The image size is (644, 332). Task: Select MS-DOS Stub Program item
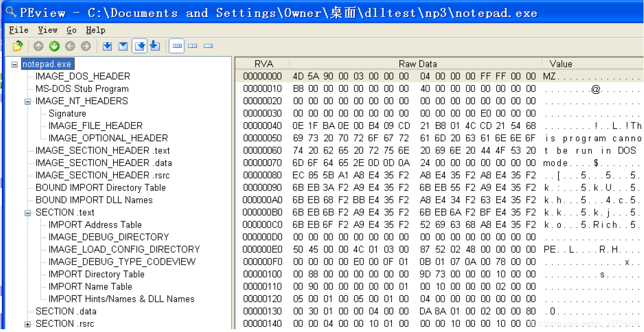[x=82, y=89]
